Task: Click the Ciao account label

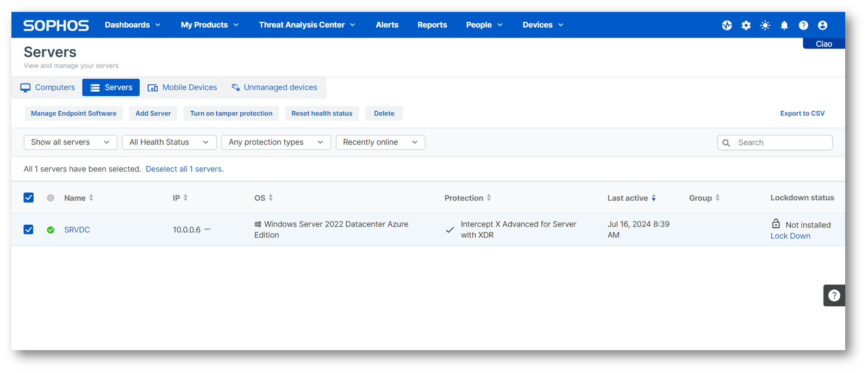Action: click(x=824, y=44)
